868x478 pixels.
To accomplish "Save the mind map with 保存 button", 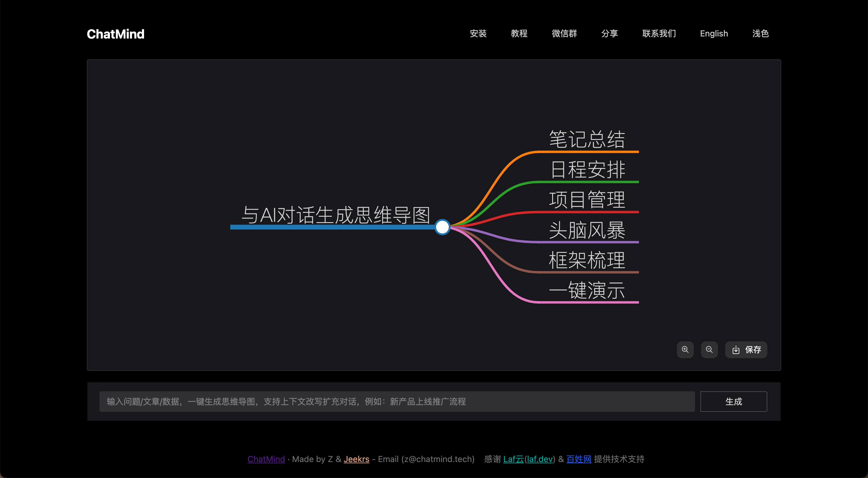I will pyautogui.click(x=746, y=349).
